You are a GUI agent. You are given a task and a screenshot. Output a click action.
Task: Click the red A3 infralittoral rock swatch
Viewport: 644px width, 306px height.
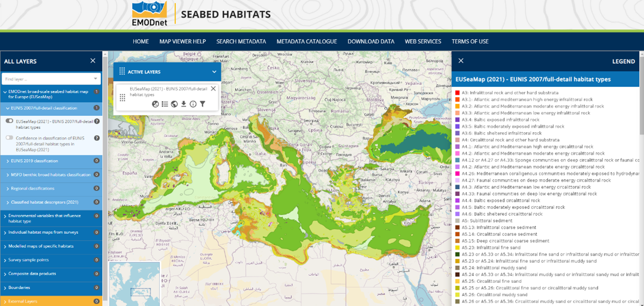[x=457, y=93]
